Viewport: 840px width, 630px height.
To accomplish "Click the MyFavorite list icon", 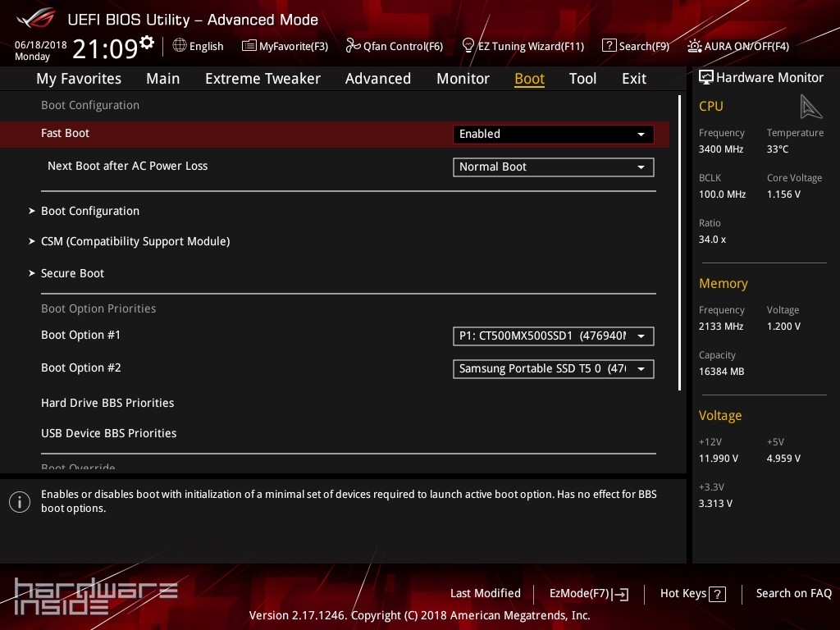I will tap(249, 46).
